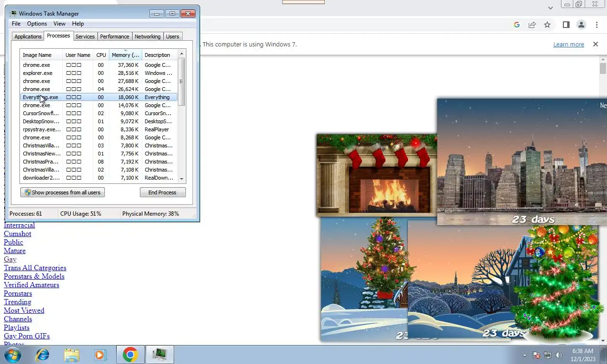The width and height of the screenshot is (607, 364).
Task: Dismiss the Windows 7 warning infobar
Action: point(596,44)
